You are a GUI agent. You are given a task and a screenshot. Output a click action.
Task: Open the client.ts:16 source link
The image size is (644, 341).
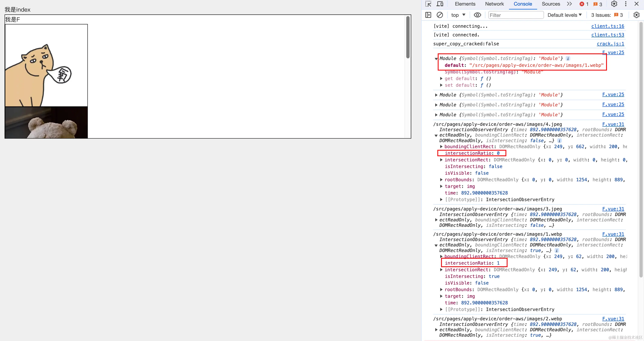[x=608, y=26]
